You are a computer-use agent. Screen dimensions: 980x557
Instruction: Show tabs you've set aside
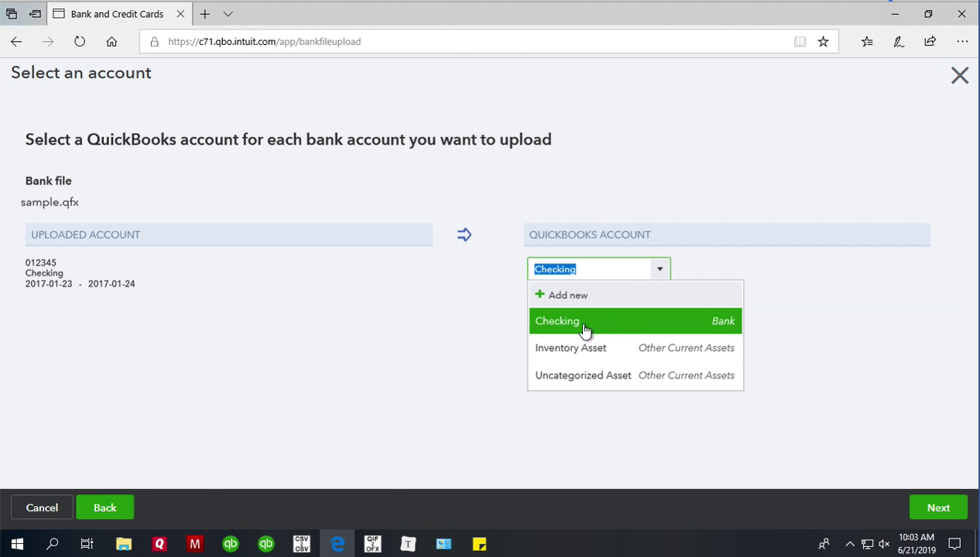(12, 14)
